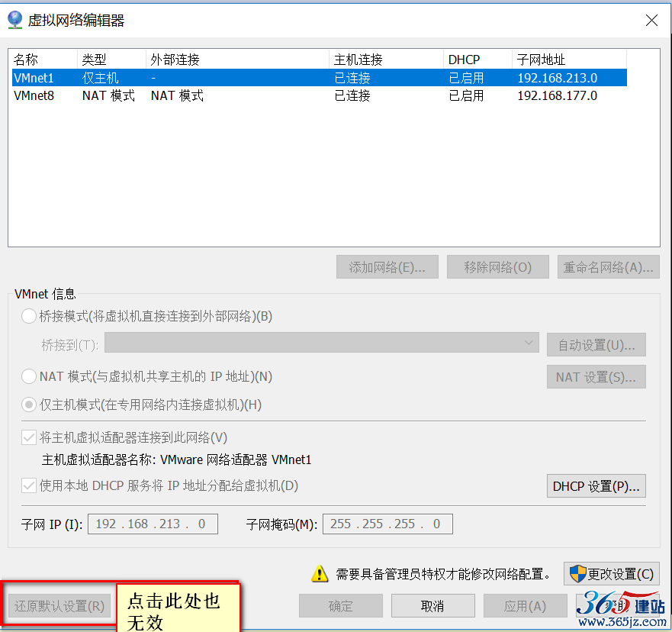The image size is (672, 632).
Task: Click the 名称 column header
Action: [x=44, y=60]
